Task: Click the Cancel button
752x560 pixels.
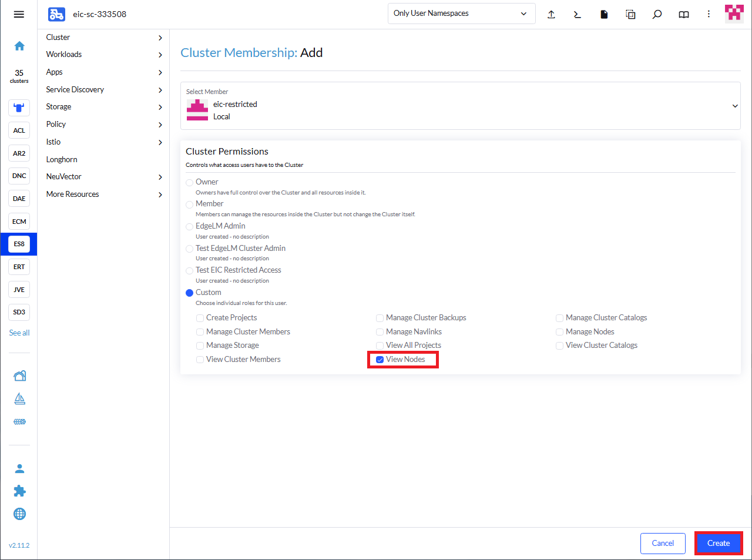Action: point(663,543)
